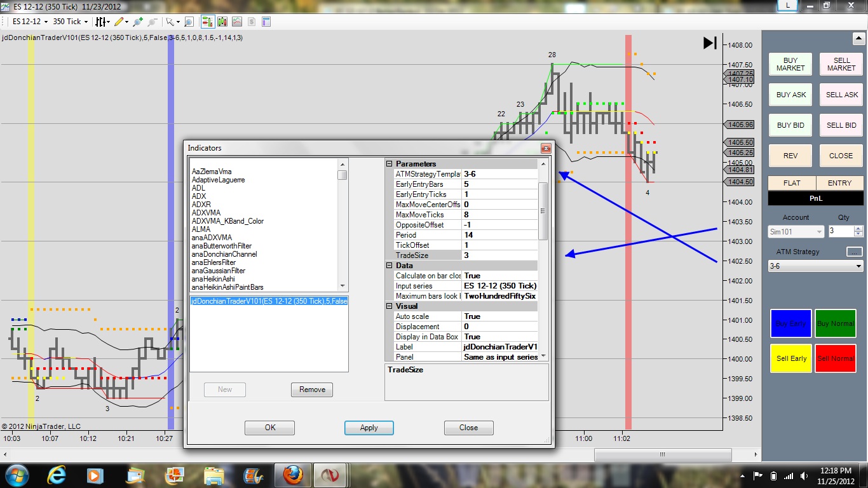Click the network signal tray icon
Screen dimensions: 868x488
788,476
